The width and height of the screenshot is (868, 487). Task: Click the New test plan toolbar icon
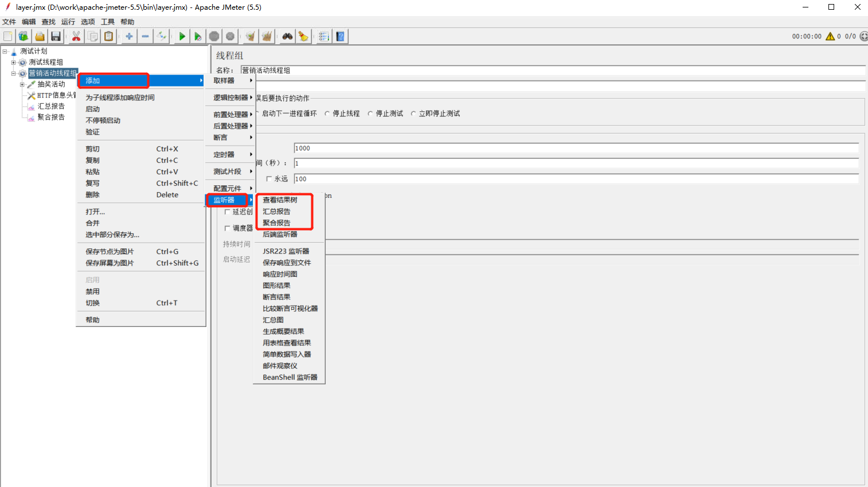point(8,36)
